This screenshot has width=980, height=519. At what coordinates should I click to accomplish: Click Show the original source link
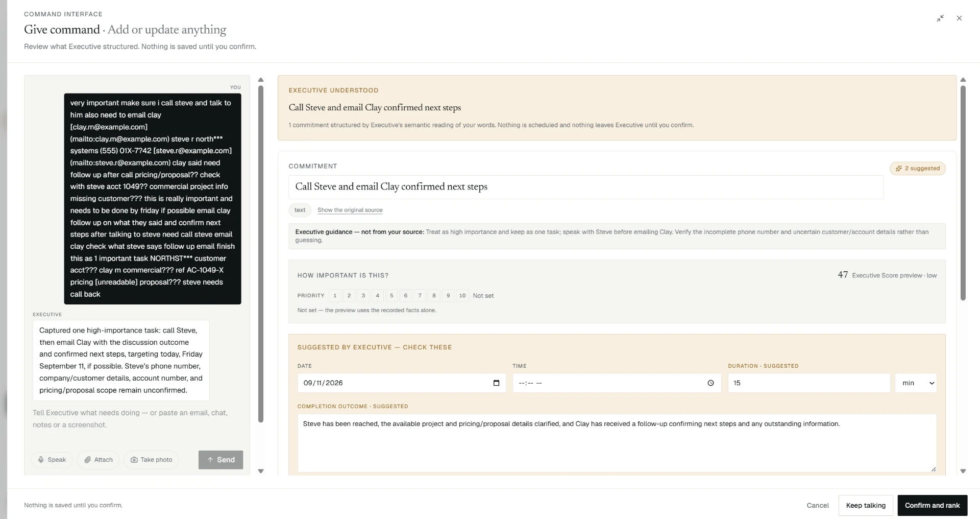(x=350, y=210)
